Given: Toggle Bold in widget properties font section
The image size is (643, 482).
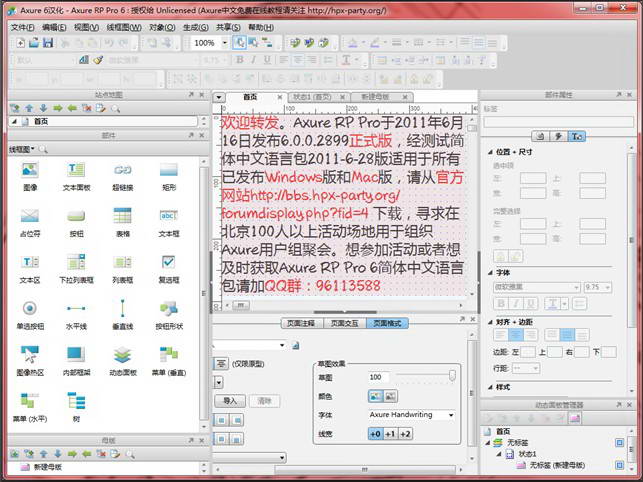Looking at the screenshot, I should 501,304.
